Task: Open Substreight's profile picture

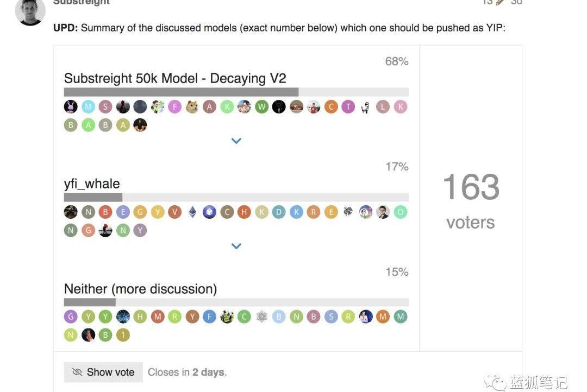Action: tap(30, 11)
